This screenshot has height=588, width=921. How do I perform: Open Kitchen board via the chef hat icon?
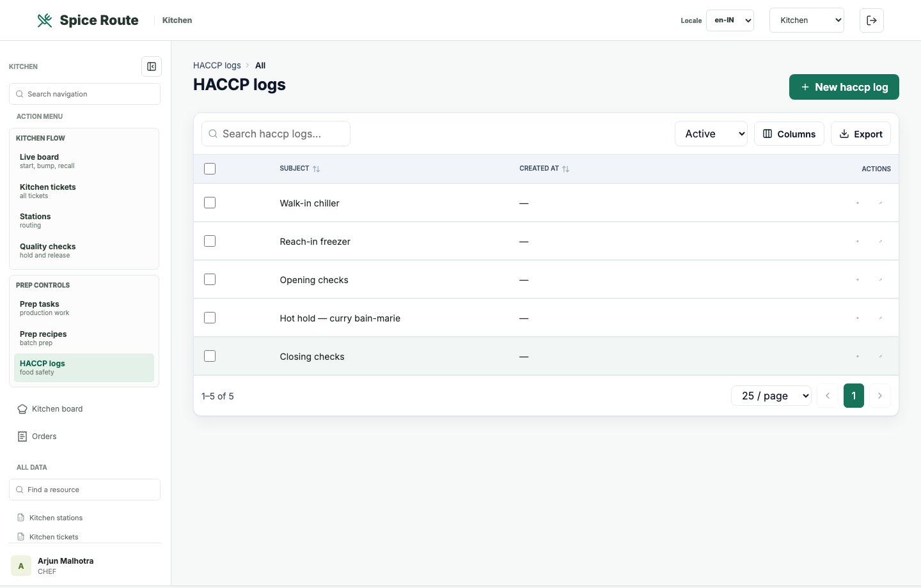(22, 409)
